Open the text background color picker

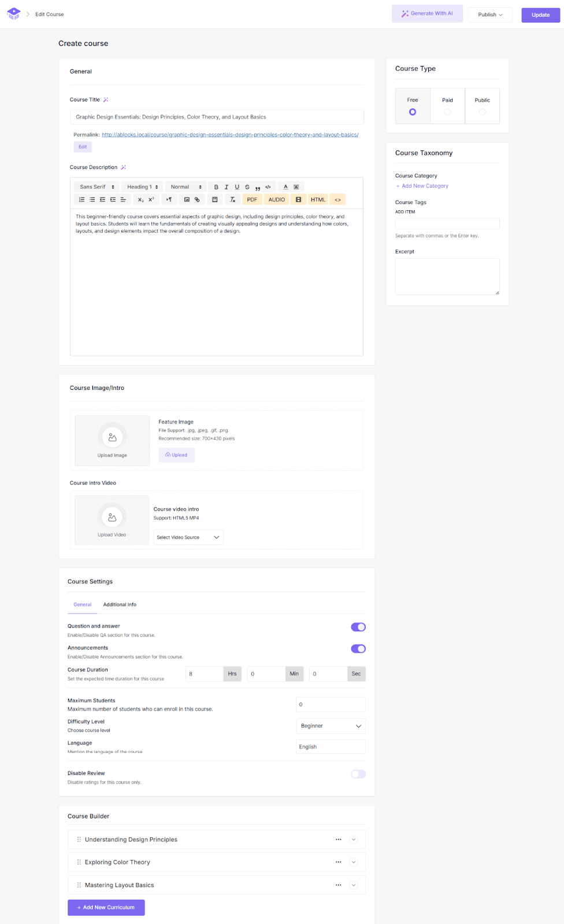[296, 187]
